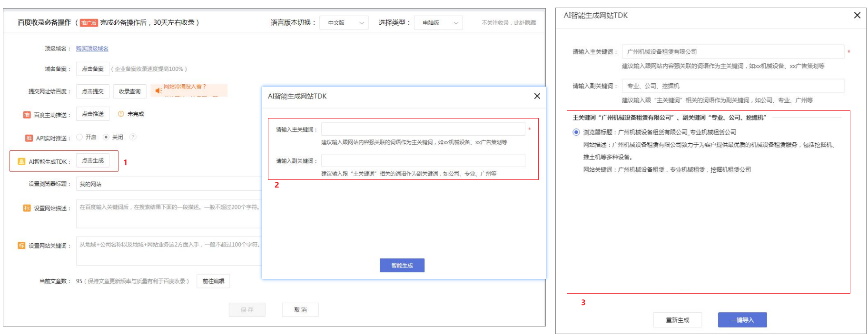Click 点击生成 to generate AI TDK

coord(93,160)
